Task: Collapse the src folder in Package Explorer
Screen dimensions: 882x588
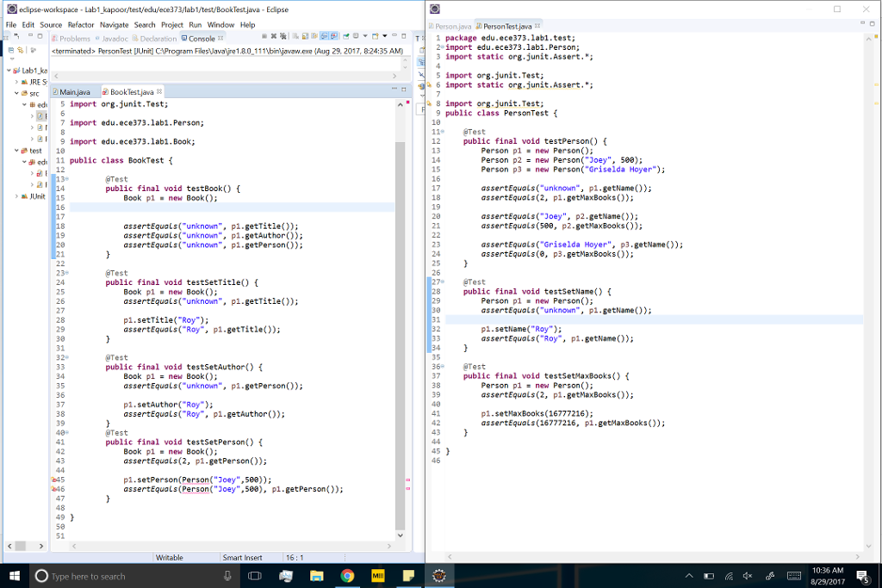Action: pos(17,93)
